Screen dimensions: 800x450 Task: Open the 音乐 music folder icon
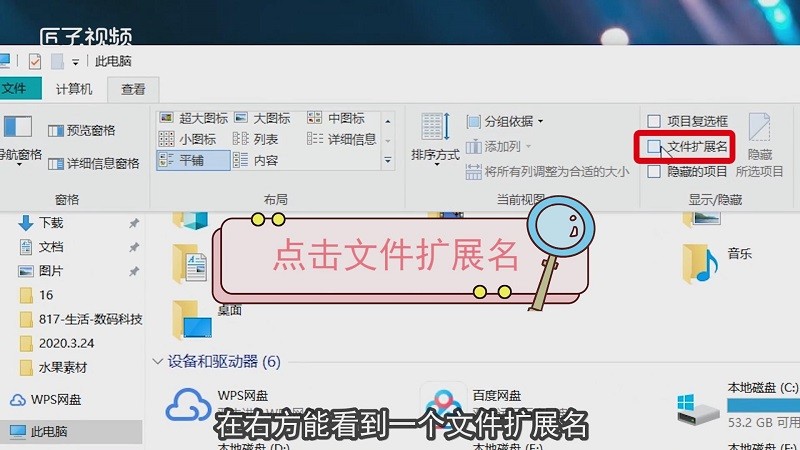(700, 263)
